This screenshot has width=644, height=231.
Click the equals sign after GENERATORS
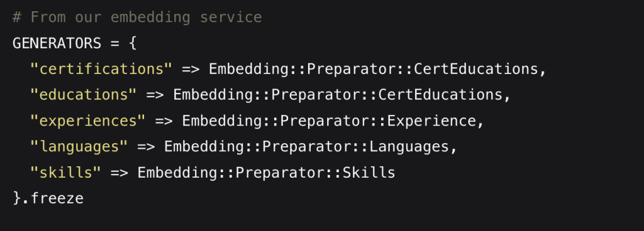(x=115, y=43)
